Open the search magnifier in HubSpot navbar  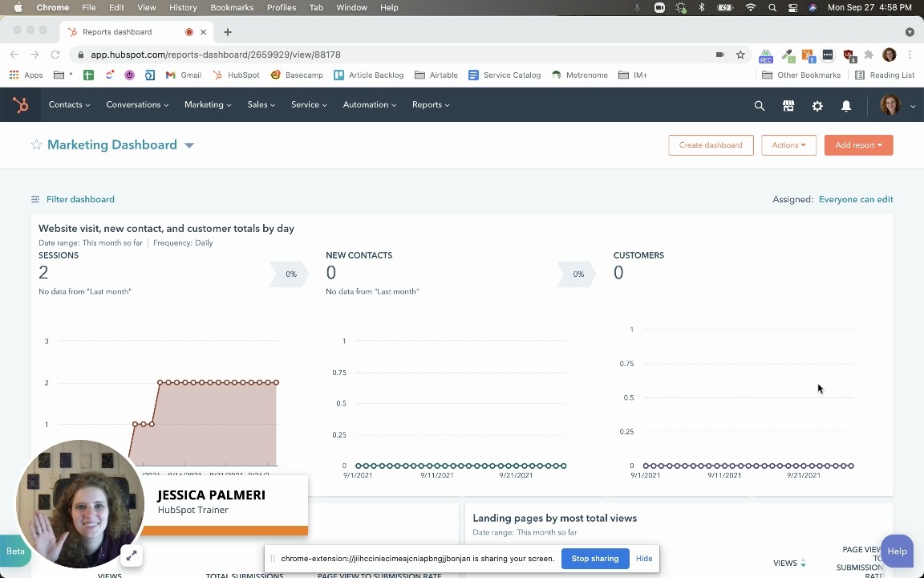759,105
